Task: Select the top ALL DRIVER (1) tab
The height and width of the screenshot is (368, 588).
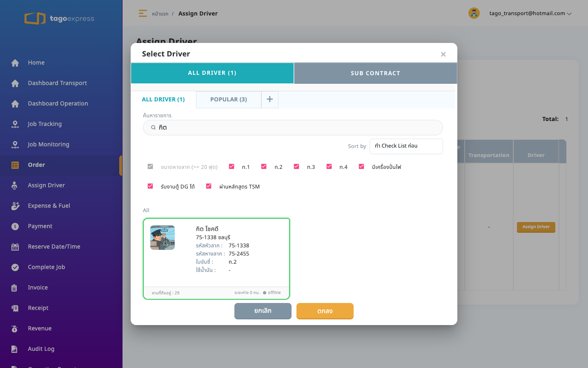Action: click(x=212, y=73)
